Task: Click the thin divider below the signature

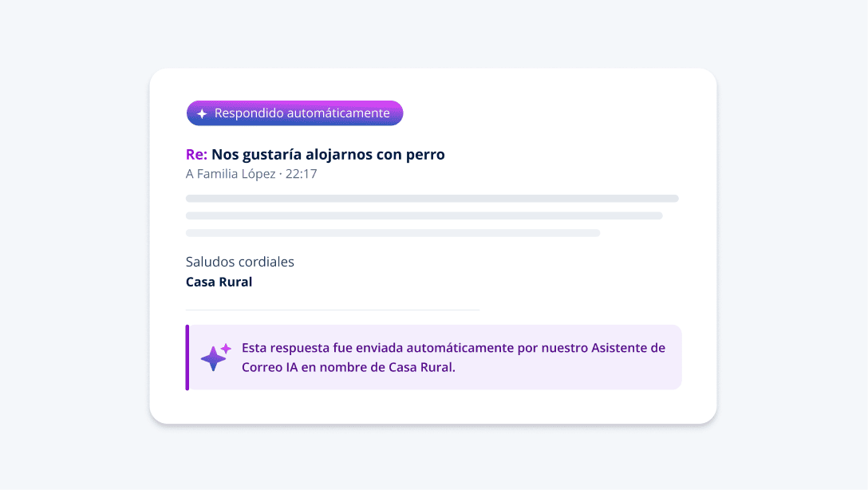Action: click(x=333, y=310)
